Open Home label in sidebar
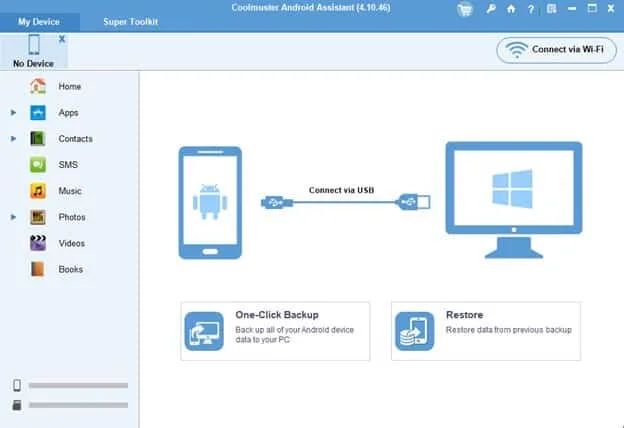Screen dimensions: 624x428 (70, 86)
